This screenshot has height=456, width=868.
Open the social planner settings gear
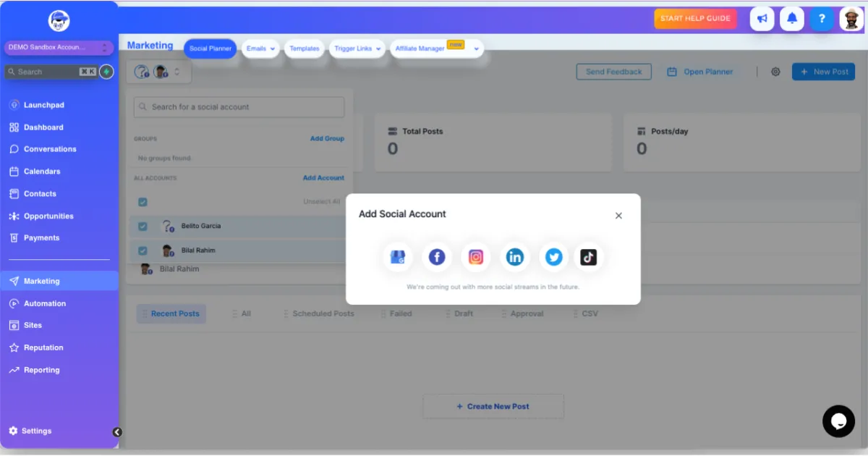coord(775,72)
